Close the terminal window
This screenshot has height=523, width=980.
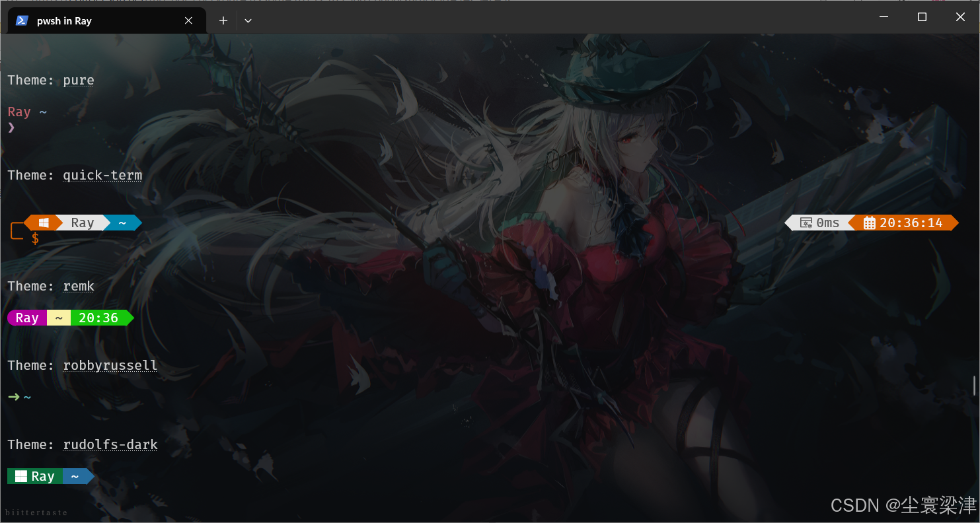point(960,17)
